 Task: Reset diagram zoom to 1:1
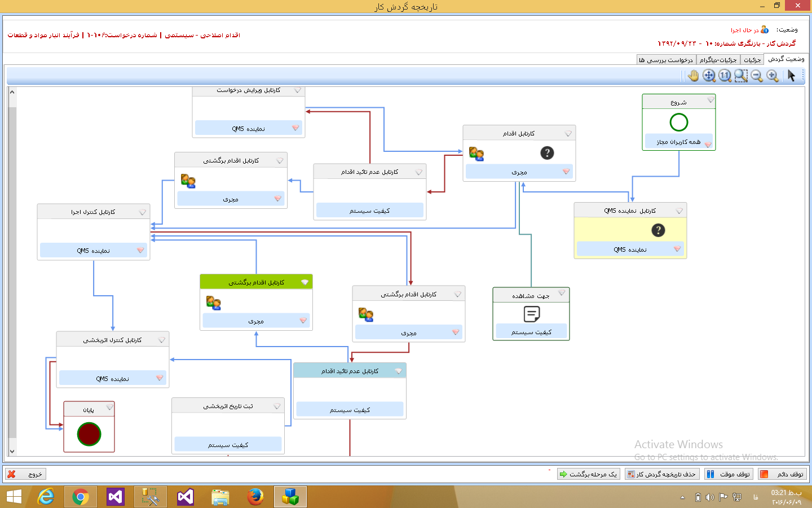(725, 76)
